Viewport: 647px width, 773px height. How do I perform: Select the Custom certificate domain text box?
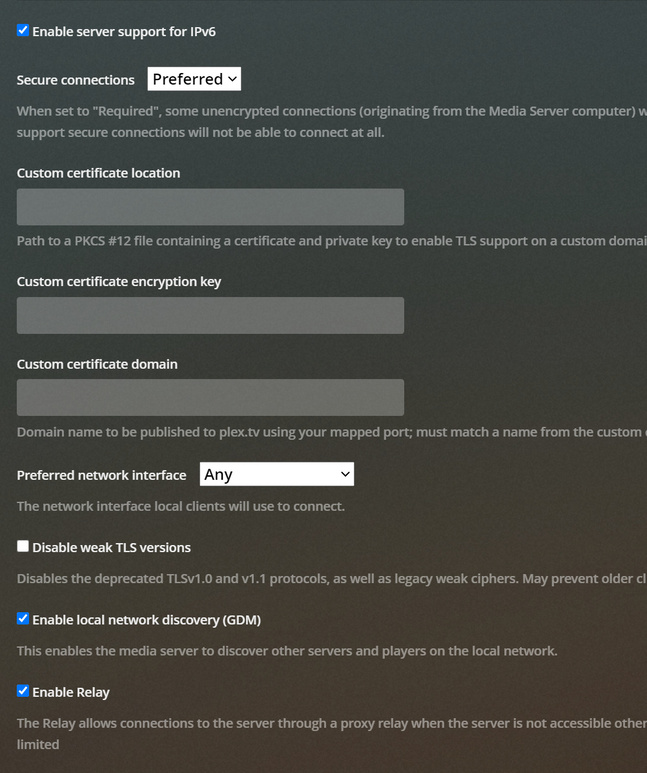click(210, 397)
